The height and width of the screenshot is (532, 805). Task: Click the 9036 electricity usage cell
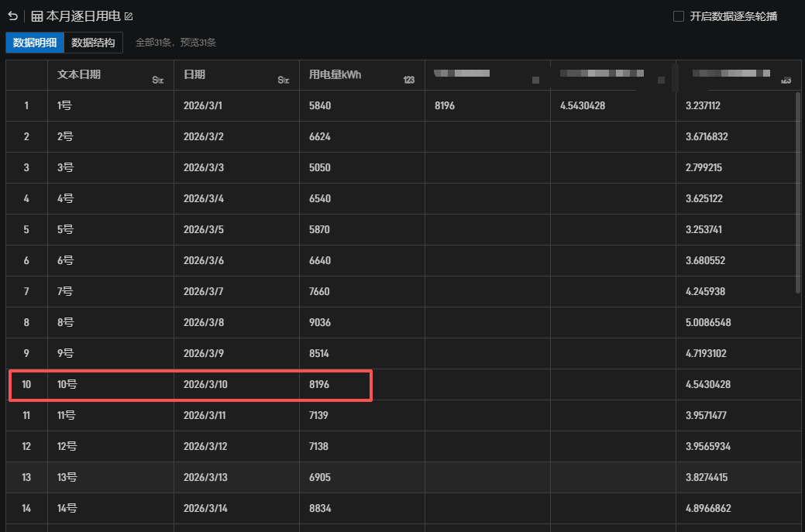320,322
